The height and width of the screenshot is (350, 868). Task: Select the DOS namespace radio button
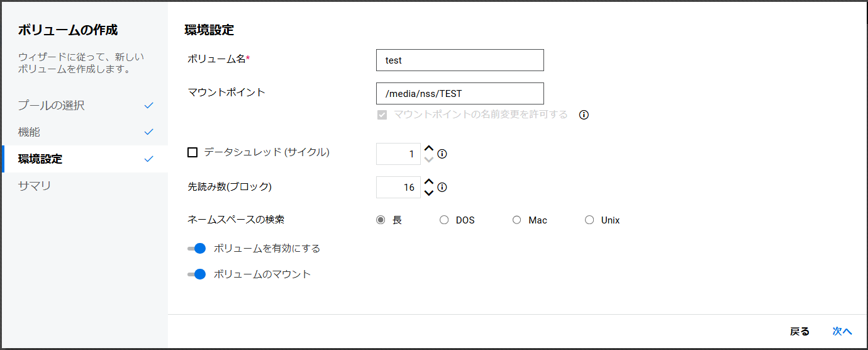coord(444,220)
